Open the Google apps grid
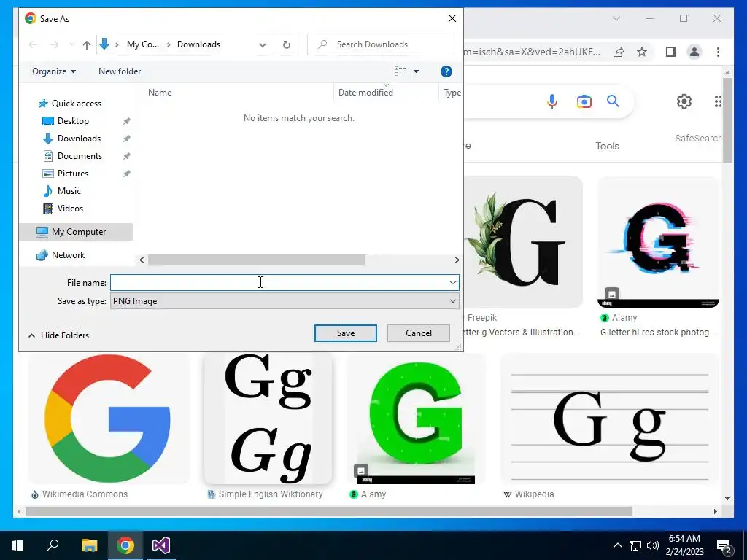The width and height of the screenshot is (747, 560). (718, 101)
